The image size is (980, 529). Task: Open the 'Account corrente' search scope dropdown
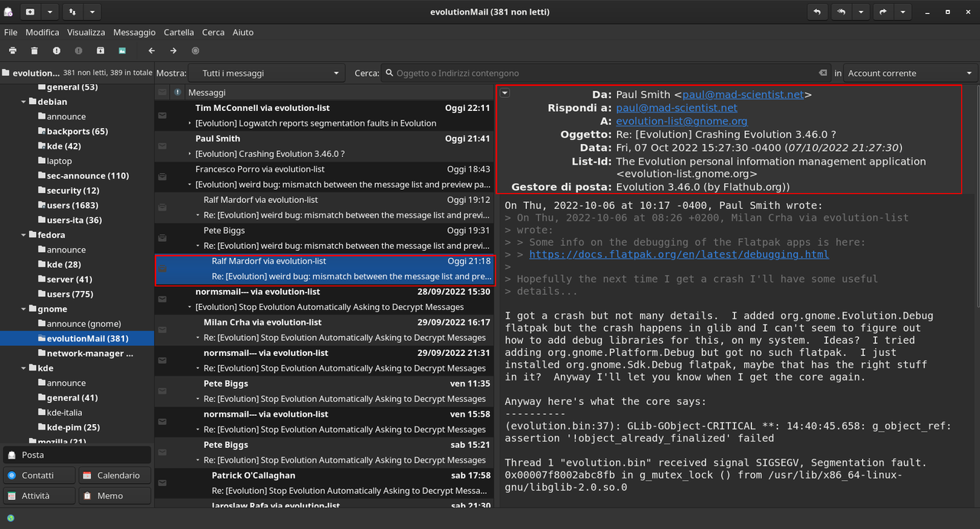[x=910, y=73]
